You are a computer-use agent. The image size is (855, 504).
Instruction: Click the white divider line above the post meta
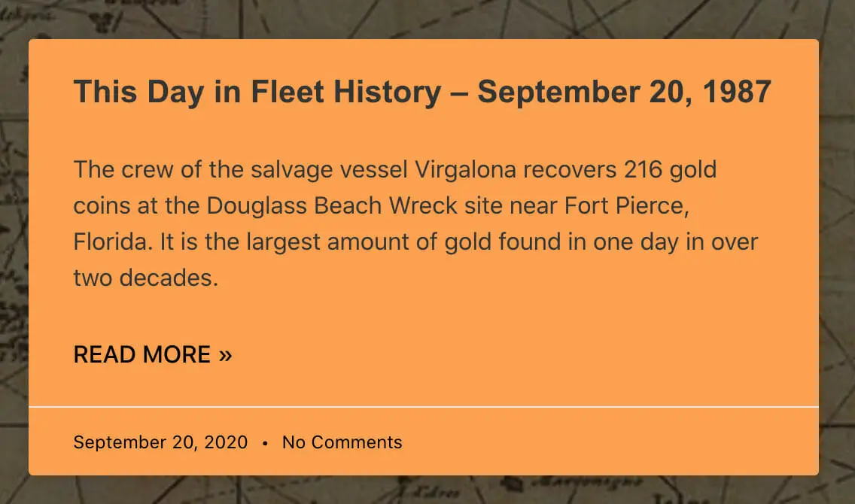click(424, 406)
